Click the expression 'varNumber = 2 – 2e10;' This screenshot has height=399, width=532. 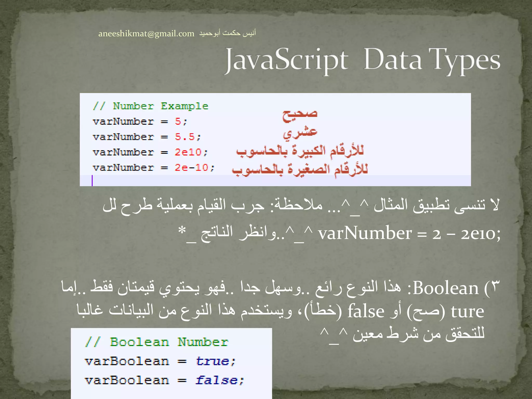pos(409,233)
